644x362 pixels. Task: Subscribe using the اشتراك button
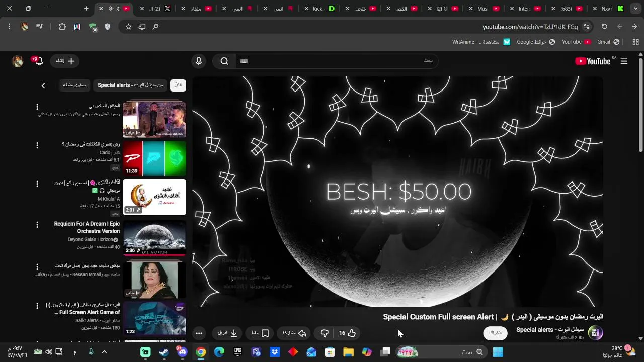pyautogui.click(x=495, y=333)
